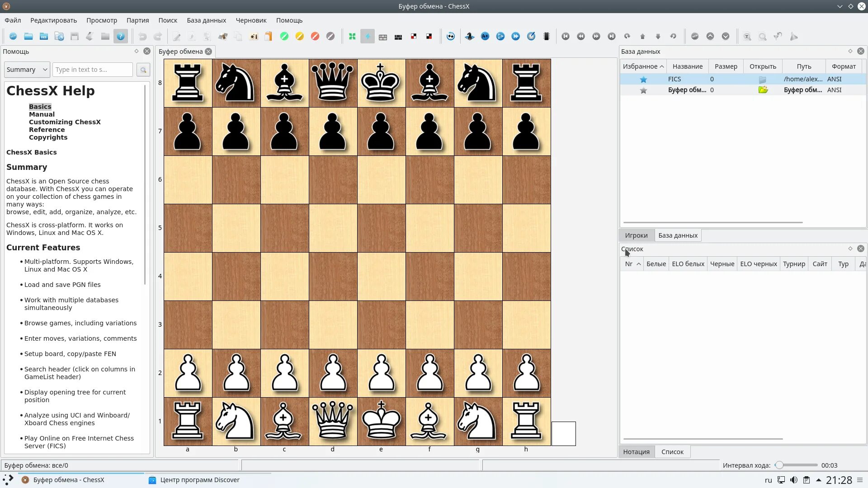Click the green pen annotation icon

point(284,37)
